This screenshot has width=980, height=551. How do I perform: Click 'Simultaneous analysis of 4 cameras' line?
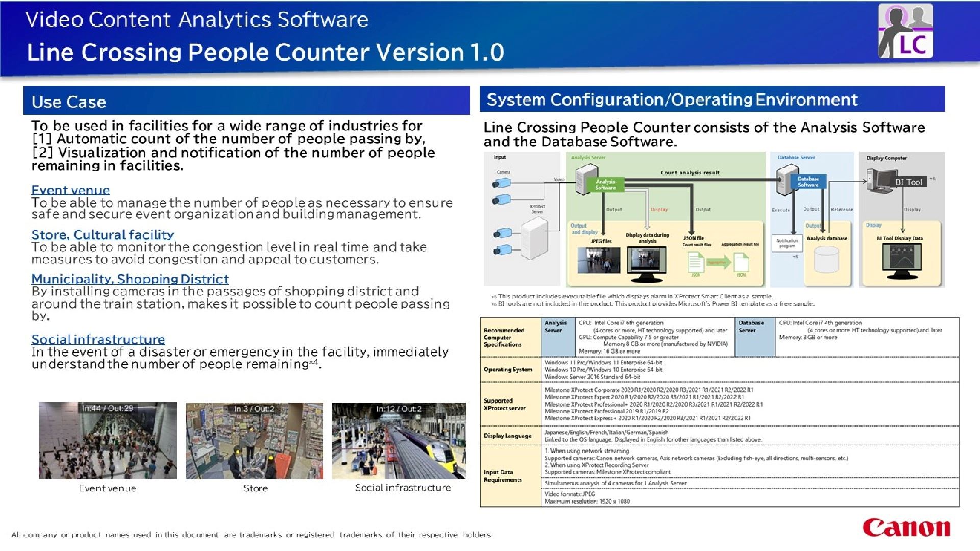pyautogui.click(x=616, y=483)
